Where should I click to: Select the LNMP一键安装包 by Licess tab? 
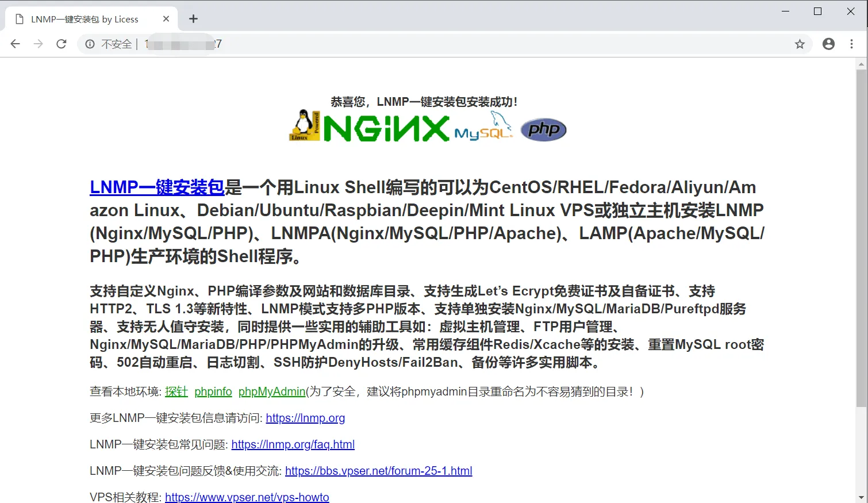pos(85,19)
